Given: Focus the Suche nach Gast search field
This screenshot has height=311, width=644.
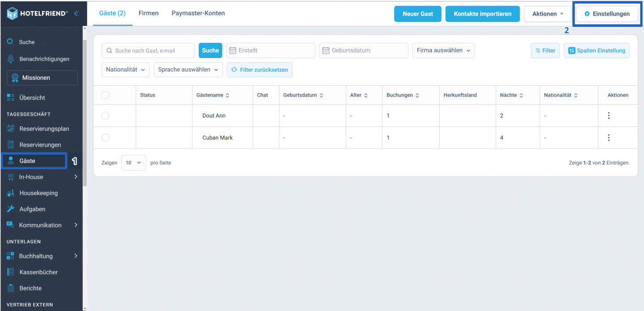Looking at the screenshot, I should pyautogui.click(x=148, y=50).
